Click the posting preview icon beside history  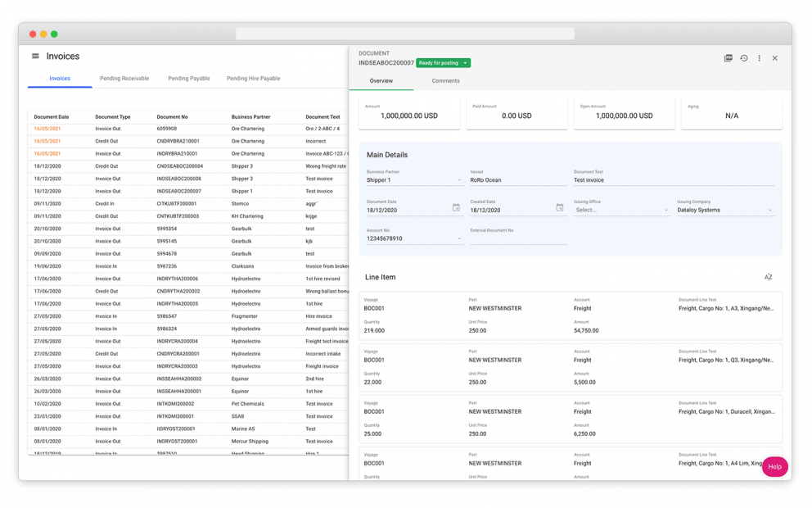click(x=728, y=58)
